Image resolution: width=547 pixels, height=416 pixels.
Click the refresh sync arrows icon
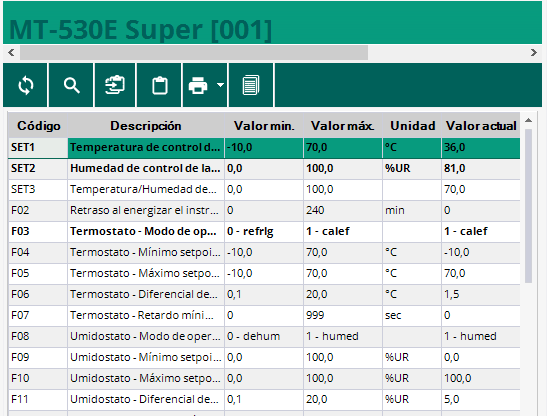pos(25,85)
